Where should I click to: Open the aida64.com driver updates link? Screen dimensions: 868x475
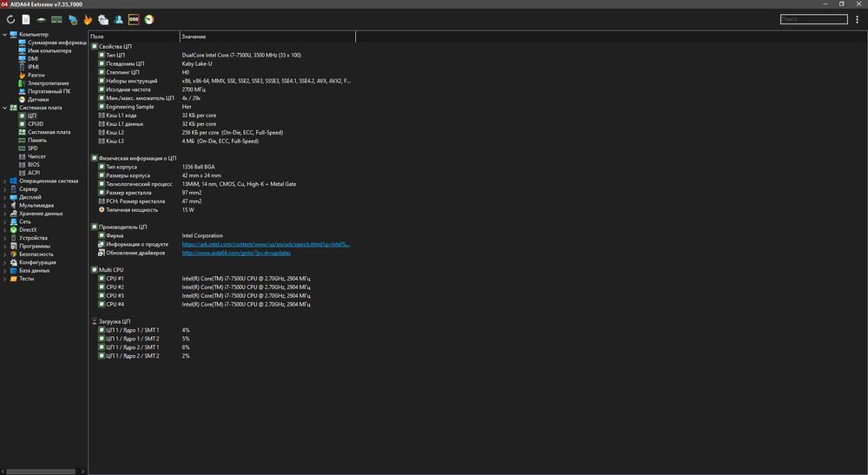pos(236,253)
